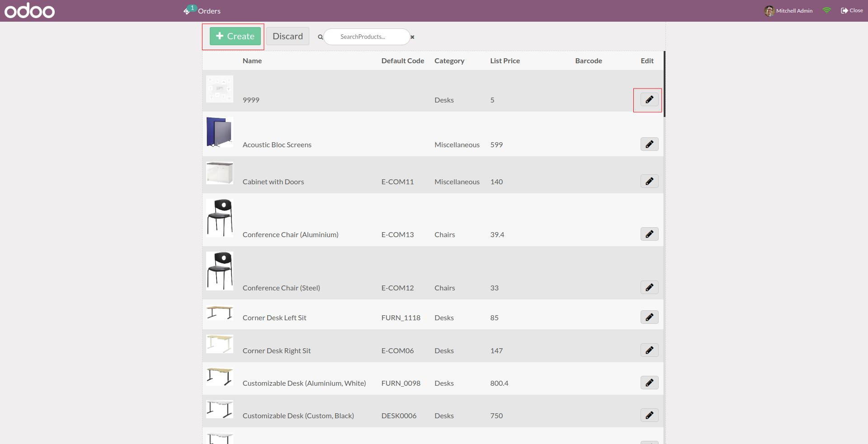Click the product list vertical scrollbar

664,84
